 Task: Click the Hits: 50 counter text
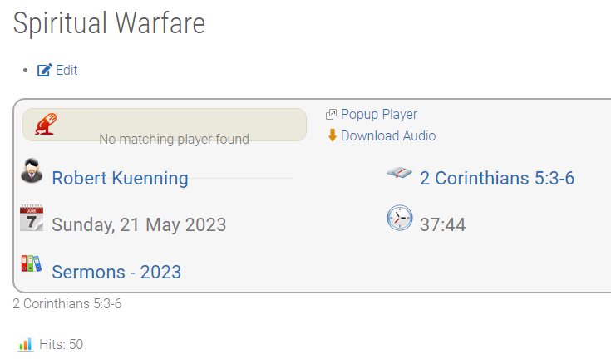pos(62,345)
